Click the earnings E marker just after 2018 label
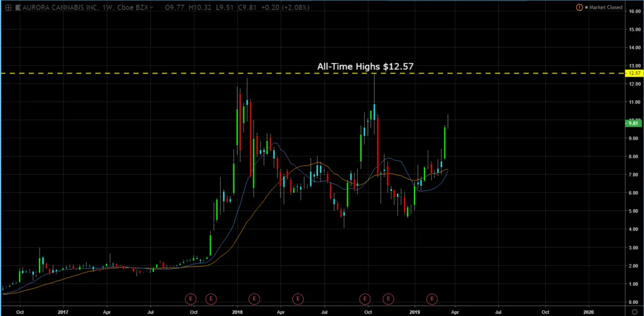This screenshot has width=644, height=316. pyautogui.click(x=255, y=299)
